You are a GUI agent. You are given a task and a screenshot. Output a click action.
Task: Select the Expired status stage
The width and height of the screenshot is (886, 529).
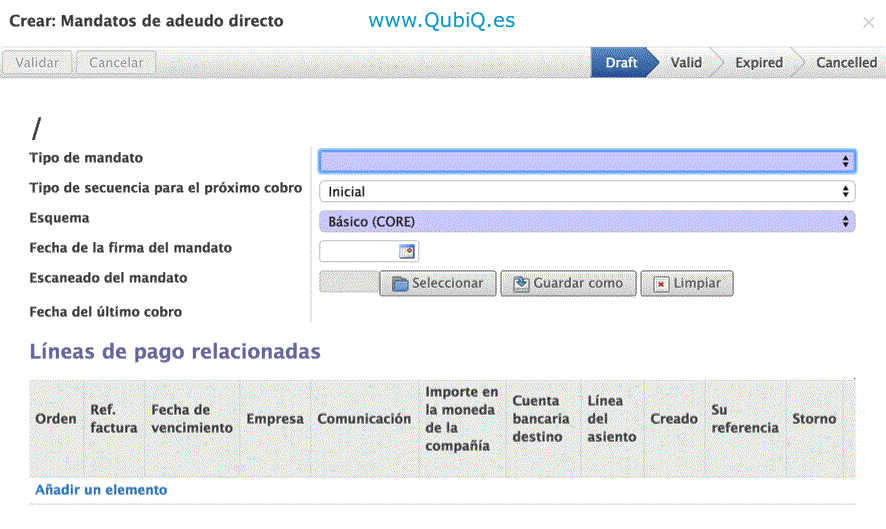[759, 62]
